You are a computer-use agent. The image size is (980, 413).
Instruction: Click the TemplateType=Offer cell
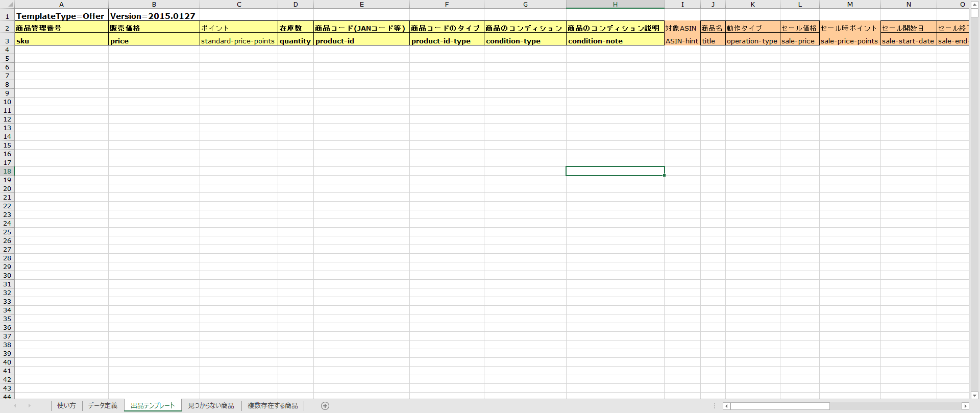coord(61,16)
